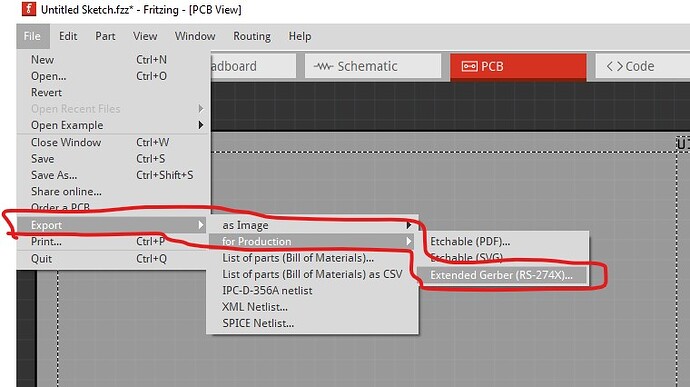Open the Edit menu
690x387 pixels.
click(x=68, y=36)
